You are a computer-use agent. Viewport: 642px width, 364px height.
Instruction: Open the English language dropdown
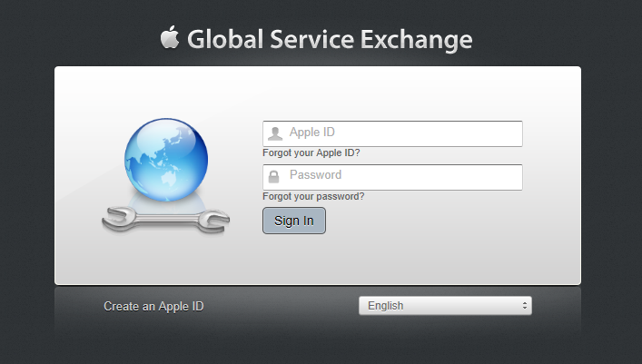[445, 306]
